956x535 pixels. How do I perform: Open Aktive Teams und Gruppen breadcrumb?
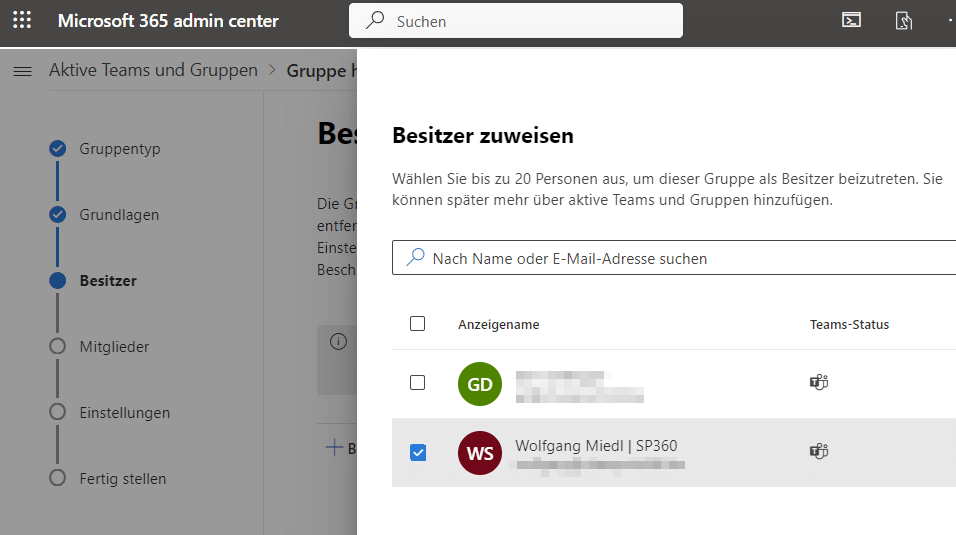point(154,70)
